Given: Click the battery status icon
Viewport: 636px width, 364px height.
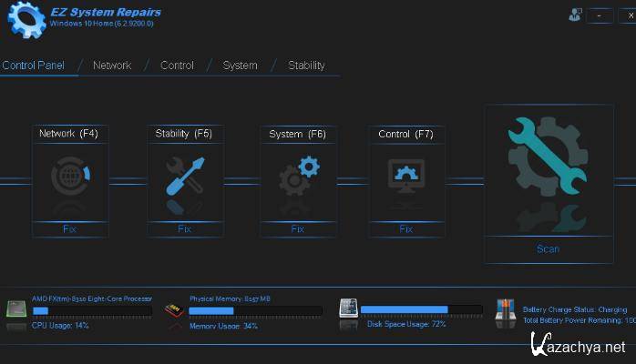Looking at the screenshot, I should pos(506,310).
